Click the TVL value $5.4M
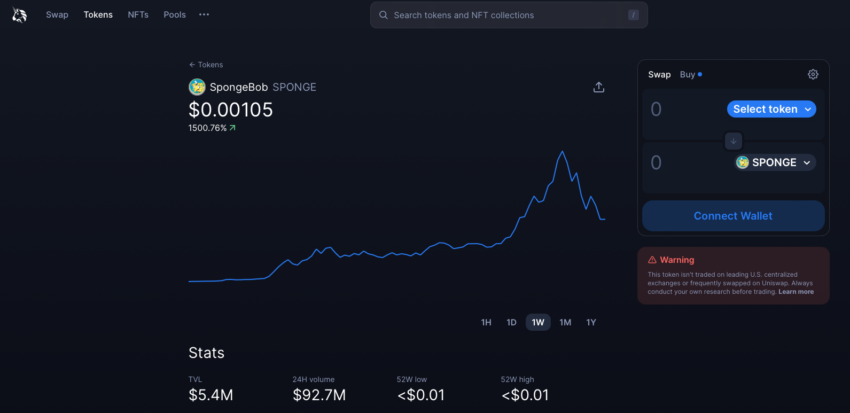Viewport: 850px width, 413px height. tap(211, 395)
